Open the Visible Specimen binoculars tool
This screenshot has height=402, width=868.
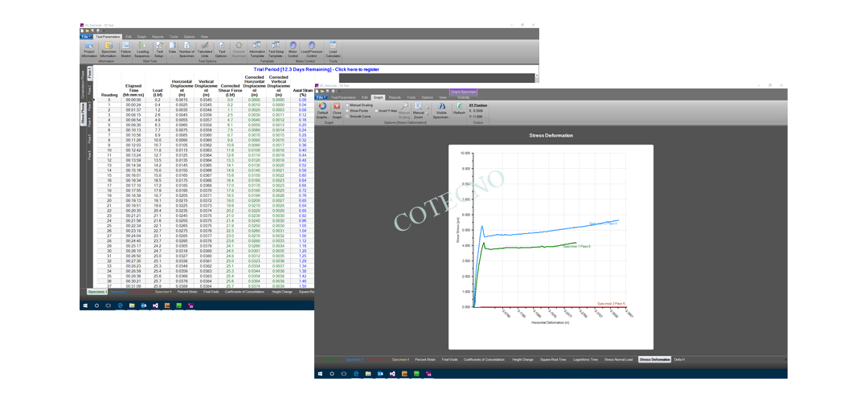(x=442, y=110)
